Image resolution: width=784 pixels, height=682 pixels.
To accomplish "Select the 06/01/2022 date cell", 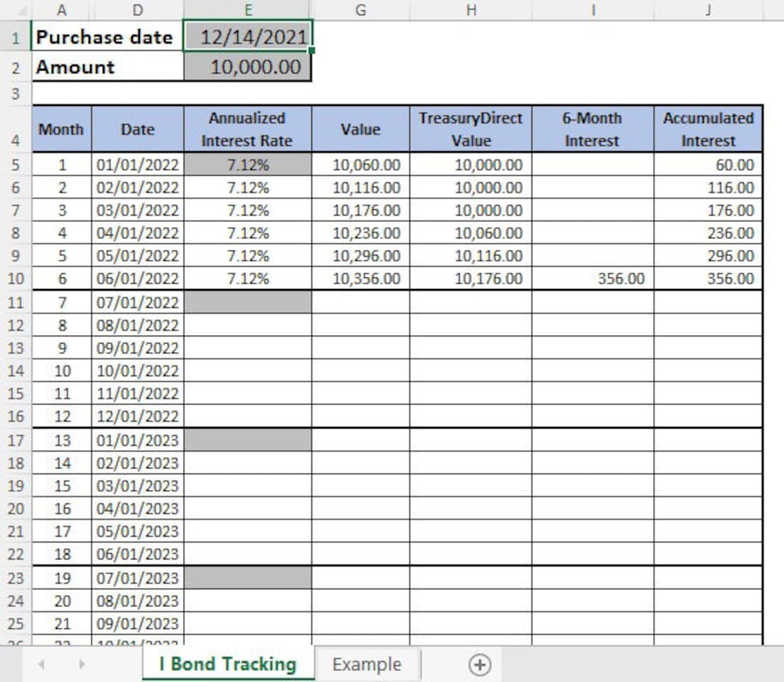I will tap(138, 278).
